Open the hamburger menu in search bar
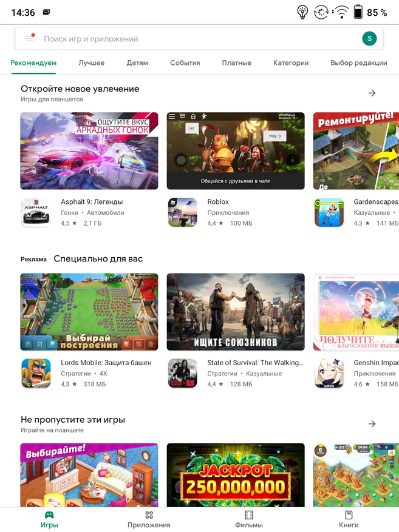Screen dimensions: 399x532 coord(30,39)
